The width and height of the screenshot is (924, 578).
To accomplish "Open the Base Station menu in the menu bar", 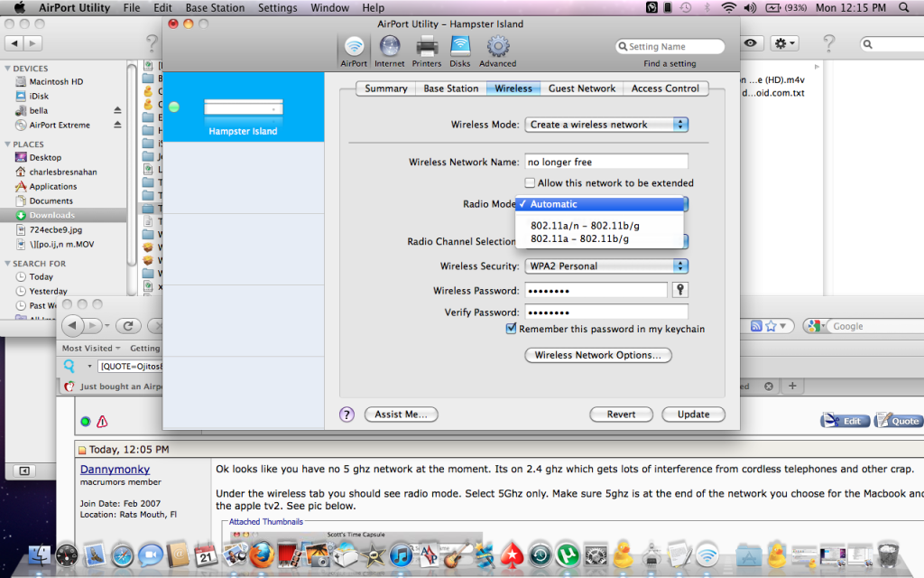I will tap(215, 7).
